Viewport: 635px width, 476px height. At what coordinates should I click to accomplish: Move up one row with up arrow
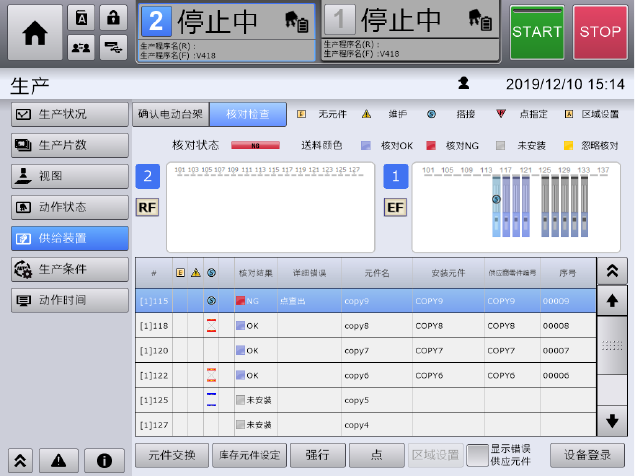tap(612, 300)
